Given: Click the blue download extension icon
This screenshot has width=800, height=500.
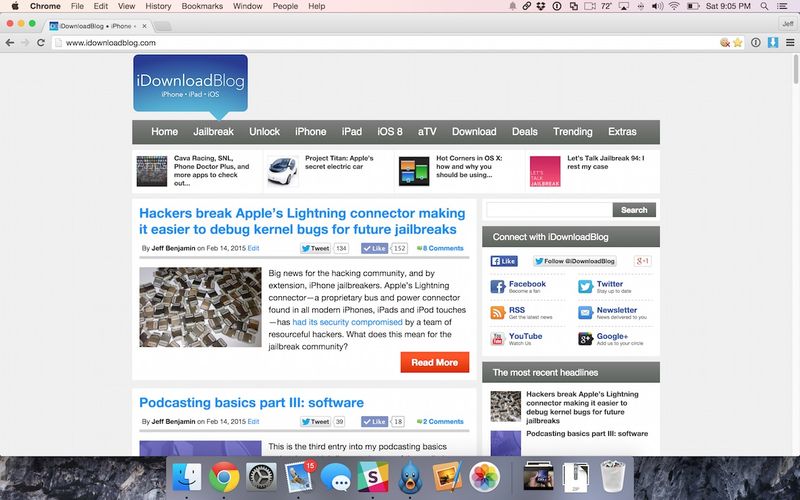Looking at the screenshot, I should pos(773,43).
